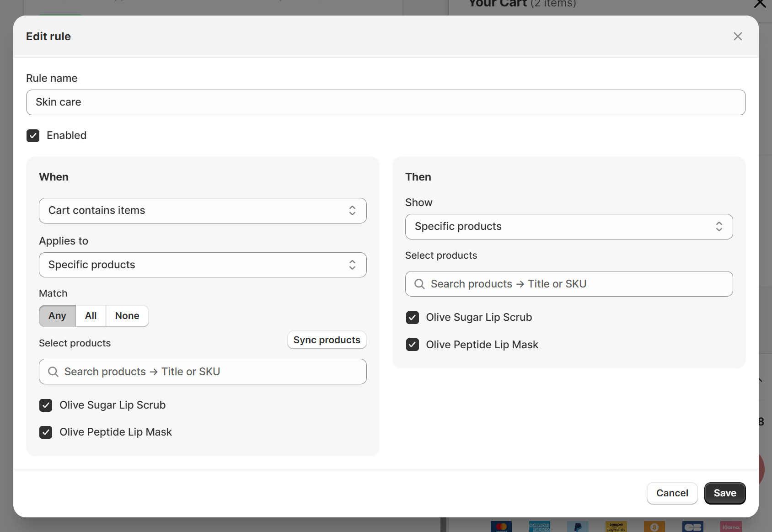
Task: Uncheck Olive Sugar Lip Scrub under When
Action: pyautogui.click(x=46, y=405)
